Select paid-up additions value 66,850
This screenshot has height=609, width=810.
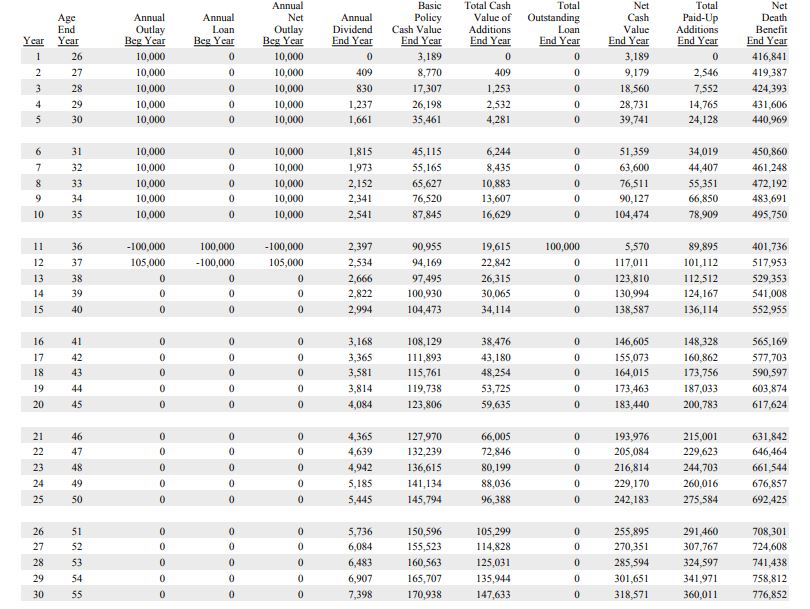point(703,199)
